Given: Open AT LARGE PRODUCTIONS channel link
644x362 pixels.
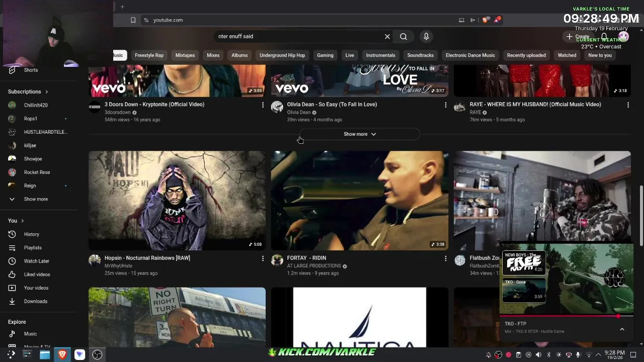Looking at the screenshot, I should pyautogui.click(x=314, y=266).
